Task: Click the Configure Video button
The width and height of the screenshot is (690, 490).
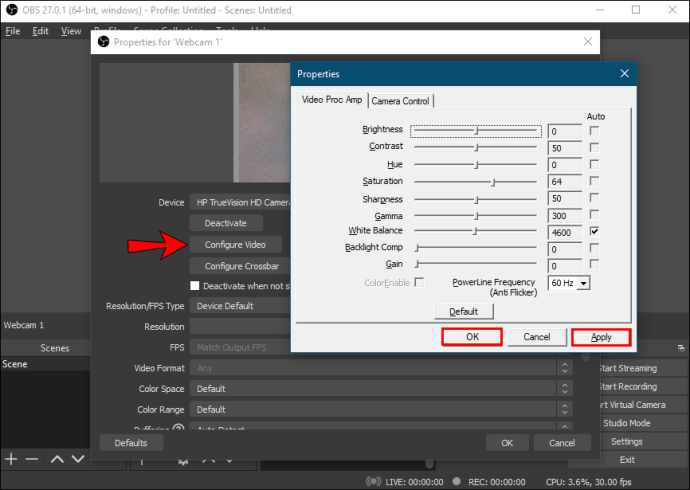Action: [235, 245]
